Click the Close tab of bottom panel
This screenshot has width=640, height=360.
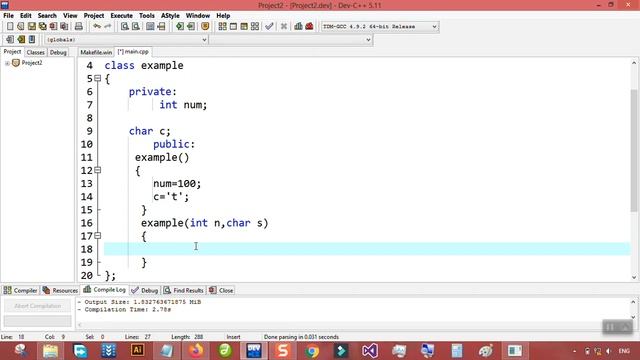click(x=221, y=290)
